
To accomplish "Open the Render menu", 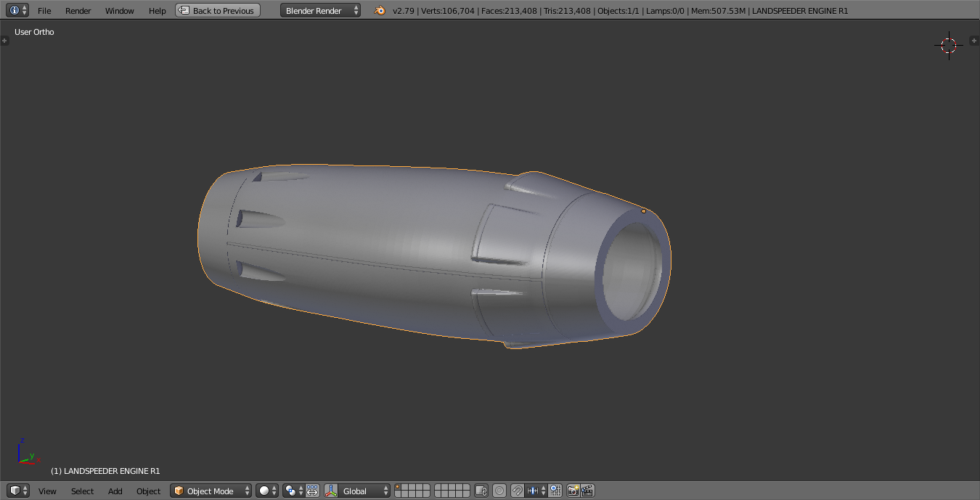I will coord(78,11).
